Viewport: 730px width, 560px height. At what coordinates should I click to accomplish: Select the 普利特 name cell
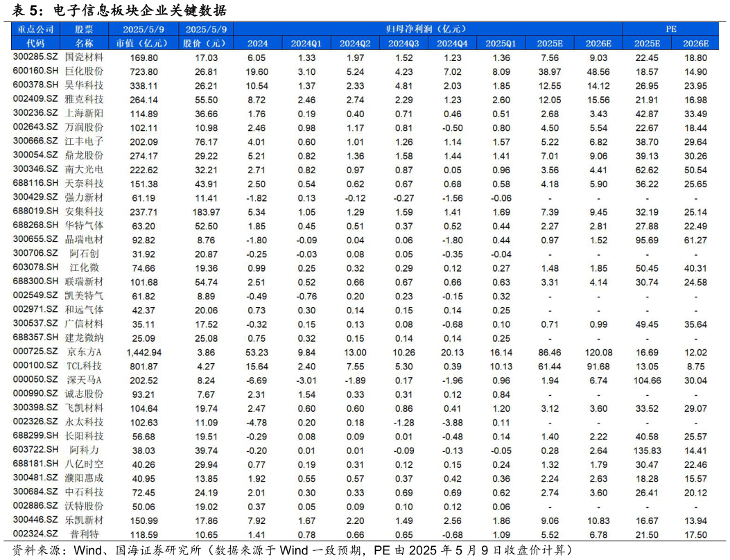[85, 534]
